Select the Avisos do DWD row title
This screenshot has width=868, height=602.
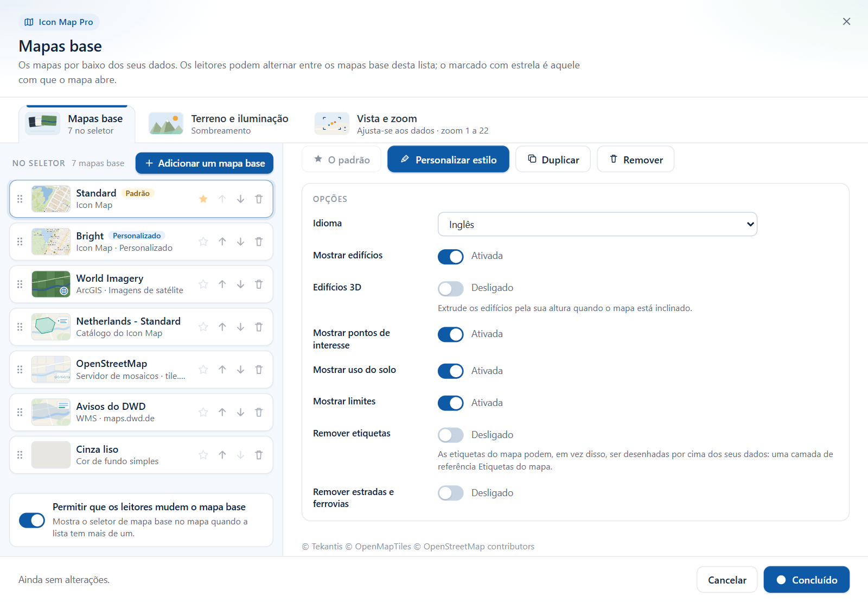tap(111, 407)
